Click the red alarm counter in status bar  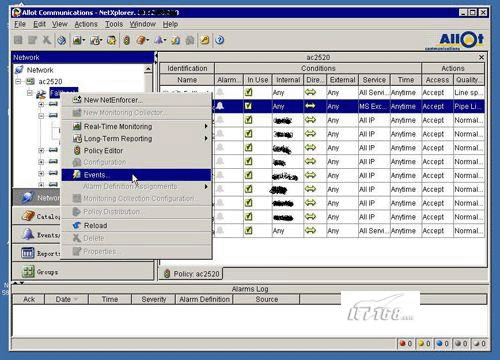coord(405,344)
